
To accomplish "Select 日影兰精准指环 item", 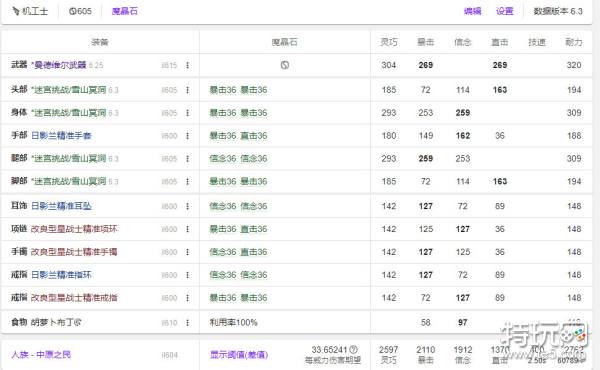I will (x=61, y=275).
